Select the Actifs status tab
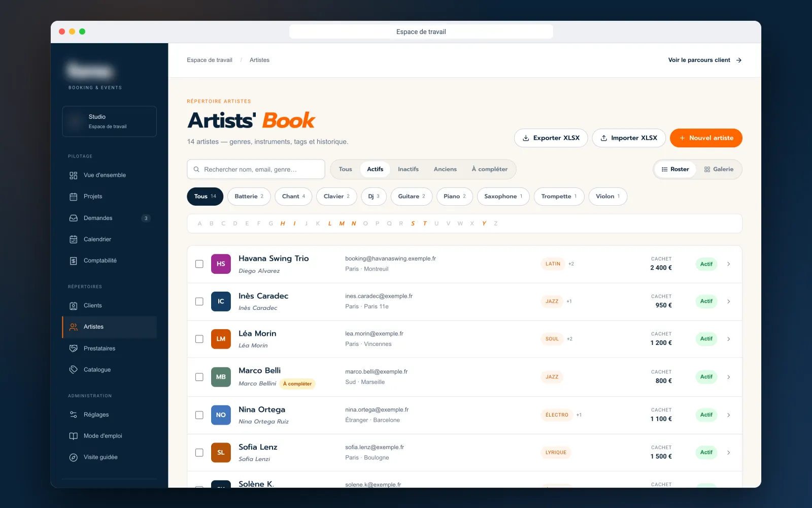812x508 pixels. tap(375, 169)
